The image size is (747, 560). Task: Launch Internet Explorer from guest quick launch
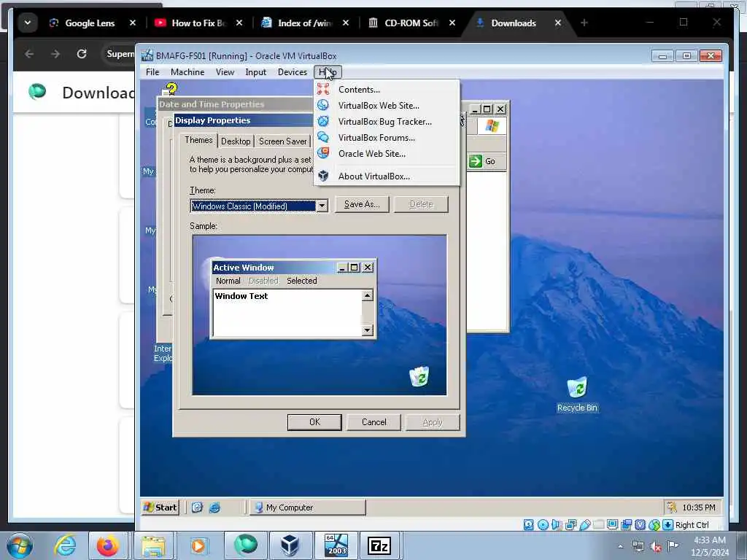click(215, 507)
